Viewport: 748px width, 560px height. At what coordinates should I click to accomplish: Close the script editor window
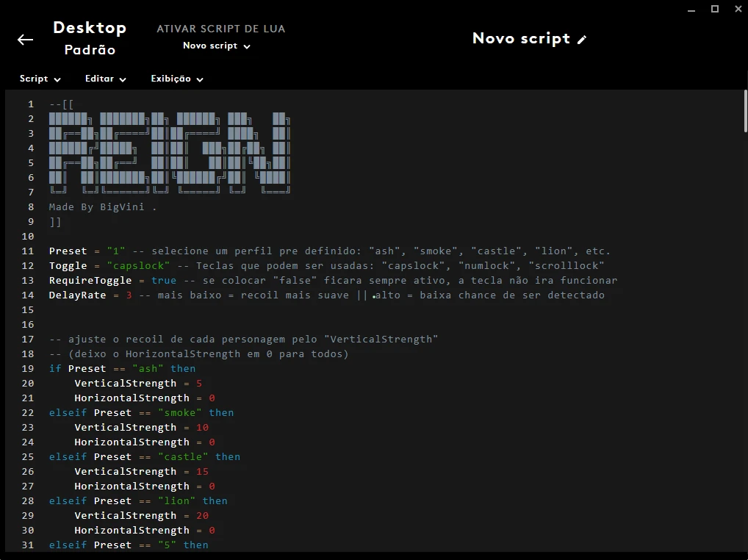(x=737, y=9)
